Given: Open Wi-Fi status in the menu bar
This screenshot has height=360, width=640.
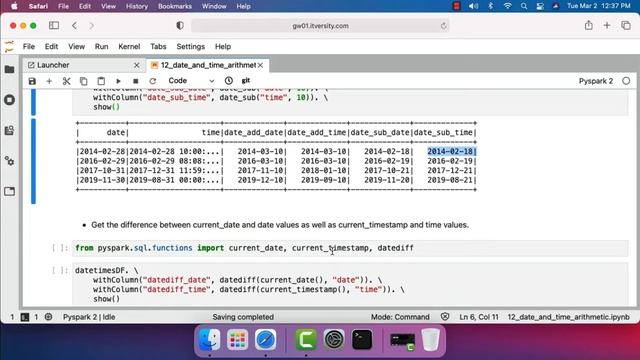Looking at the screenshot, I should click(507, 6).
